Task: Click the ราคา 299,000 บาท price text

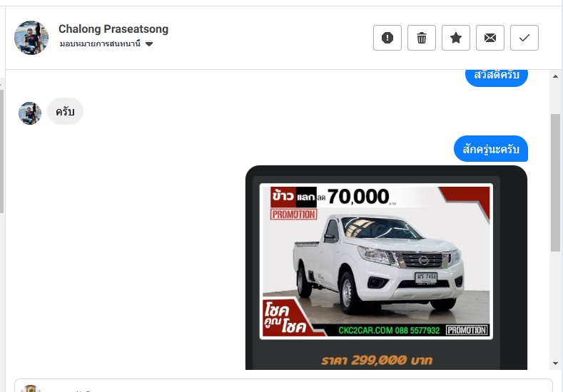Action: pos(376,360)
